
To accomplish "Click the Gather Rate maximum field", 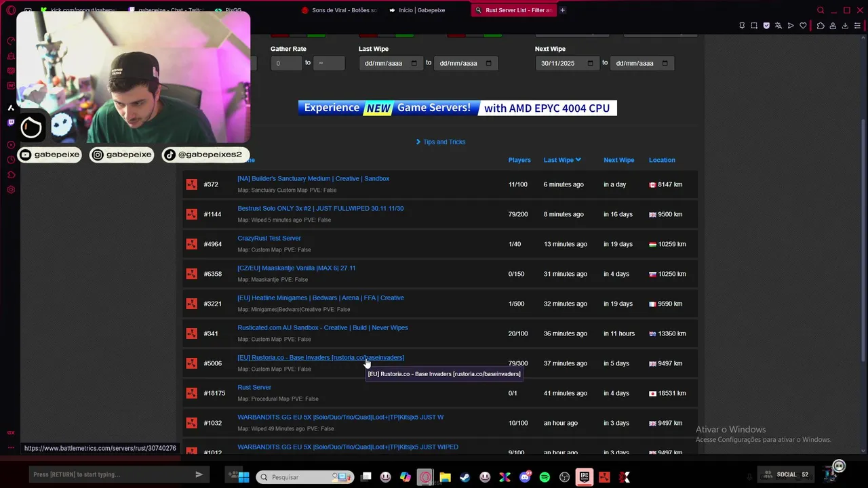I will coord(329,63).
